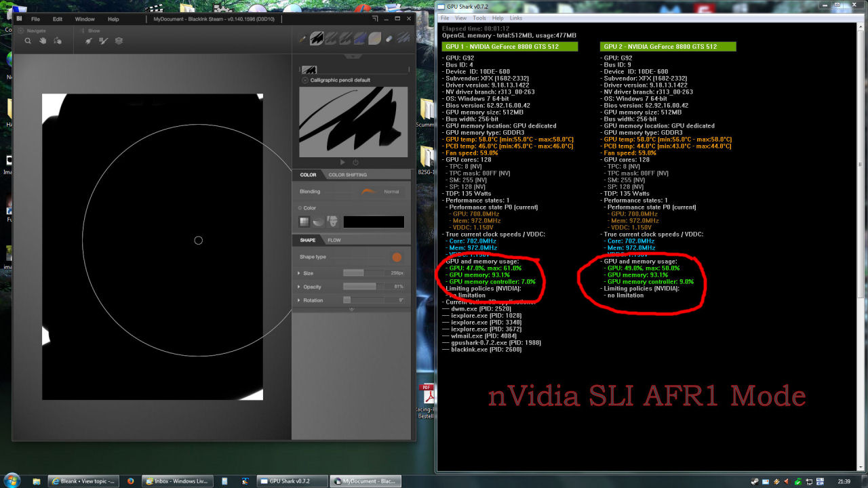Play the brush preview animation
Image resolution: width=868 pixels, height=488 pixels.
pyautogui.click(x=342, y=163)
